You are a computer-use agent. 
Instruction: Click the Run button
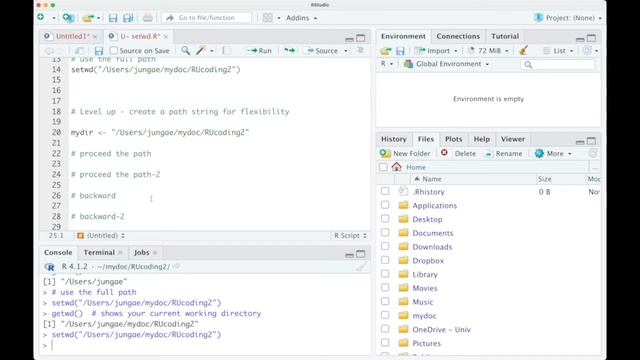pyautogui.click(x=259, y=51)
